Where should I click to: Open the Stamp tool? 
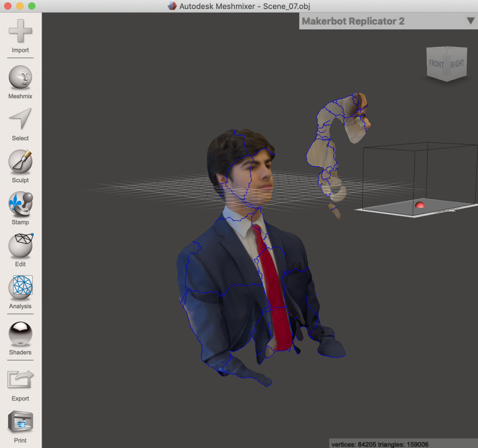tap(20, 204)
